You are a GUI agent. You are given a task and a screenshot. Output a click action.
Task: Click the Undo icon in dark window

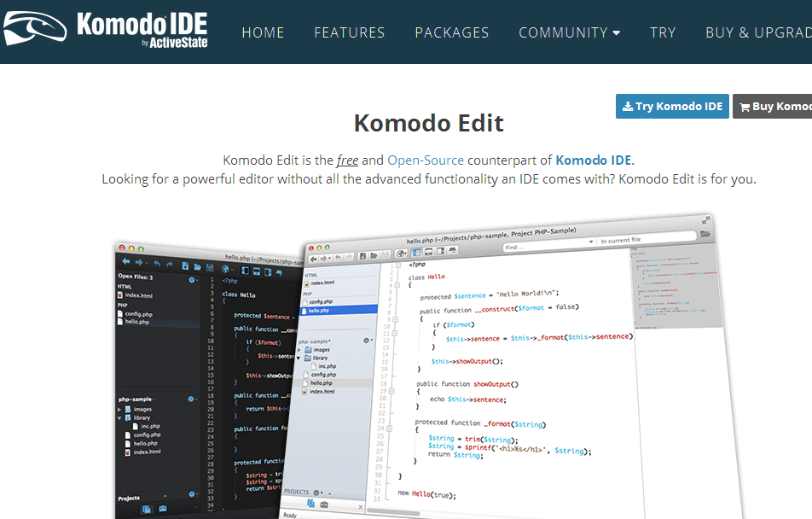[x=157, y=264]
